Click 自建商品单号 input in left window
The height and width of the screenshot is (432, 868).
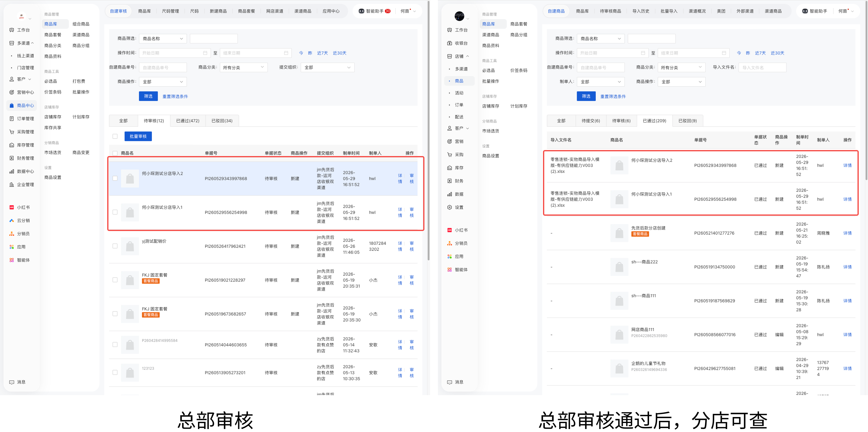tap(163, 67)
